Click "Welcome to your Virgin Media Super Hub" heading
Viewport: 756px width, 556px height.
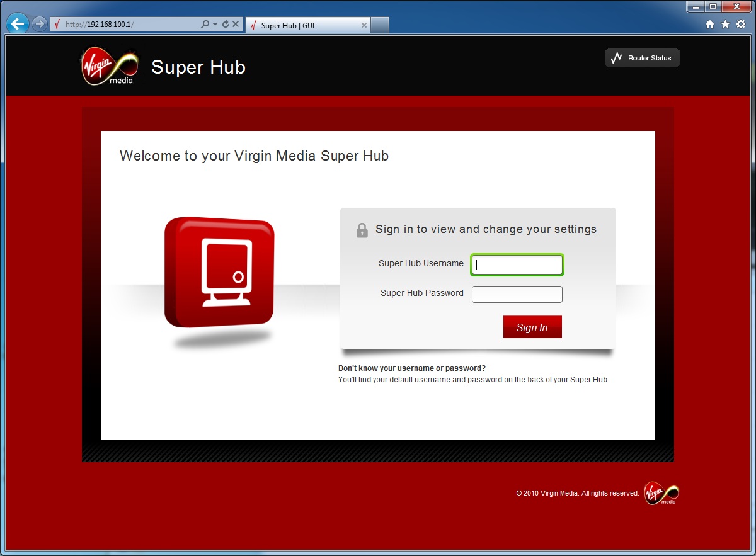pos(254,156)
